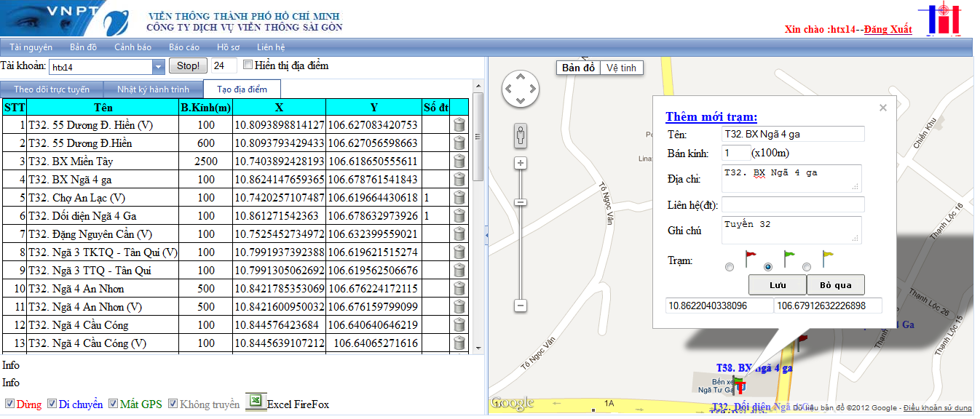This screenshot has height=419, width=980.
Task: Switch to the Theo dõi trực tuyến tab
Action: (52, 89)
